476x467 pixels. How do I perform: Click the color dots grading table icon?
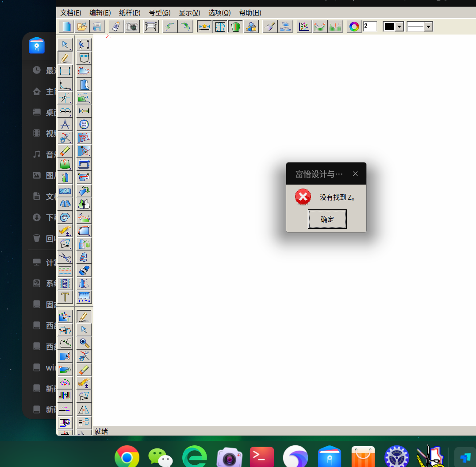(304, 27)
